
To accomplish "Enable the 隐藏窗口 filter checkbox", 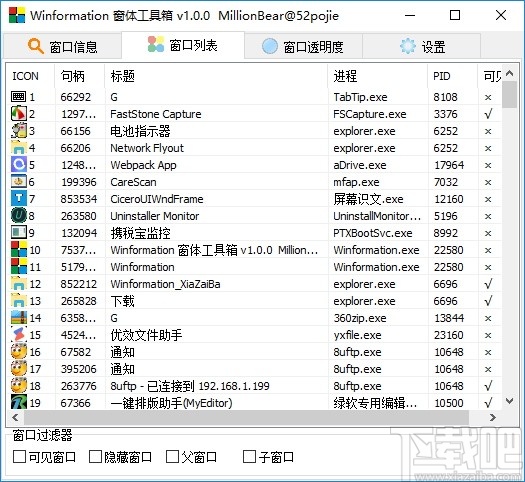I will (95, 457).
